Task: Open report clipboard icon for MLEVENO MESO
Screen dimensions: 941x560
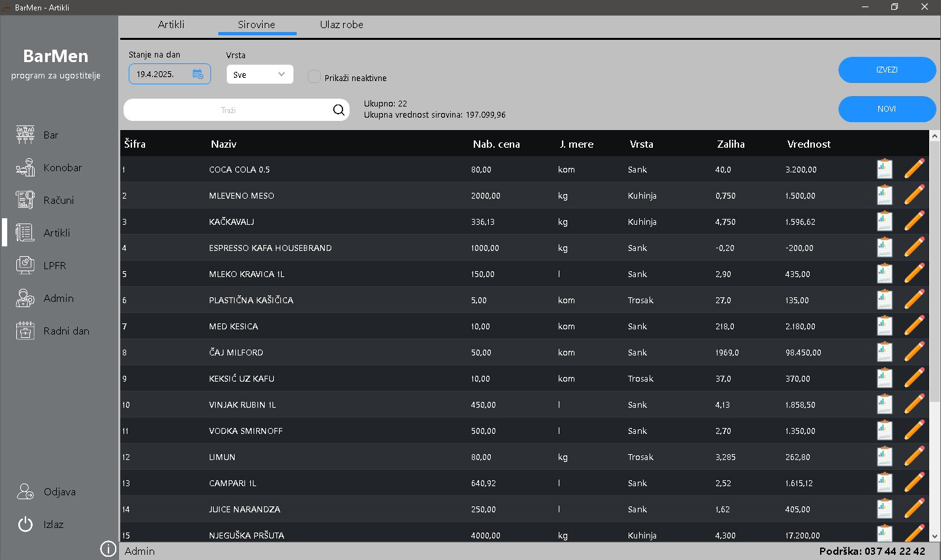Action: 884,195
